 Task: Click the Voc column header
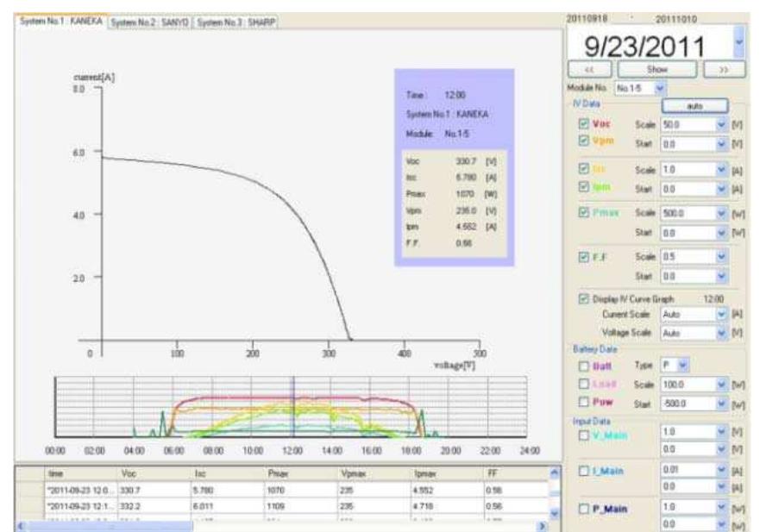(154, 473)
